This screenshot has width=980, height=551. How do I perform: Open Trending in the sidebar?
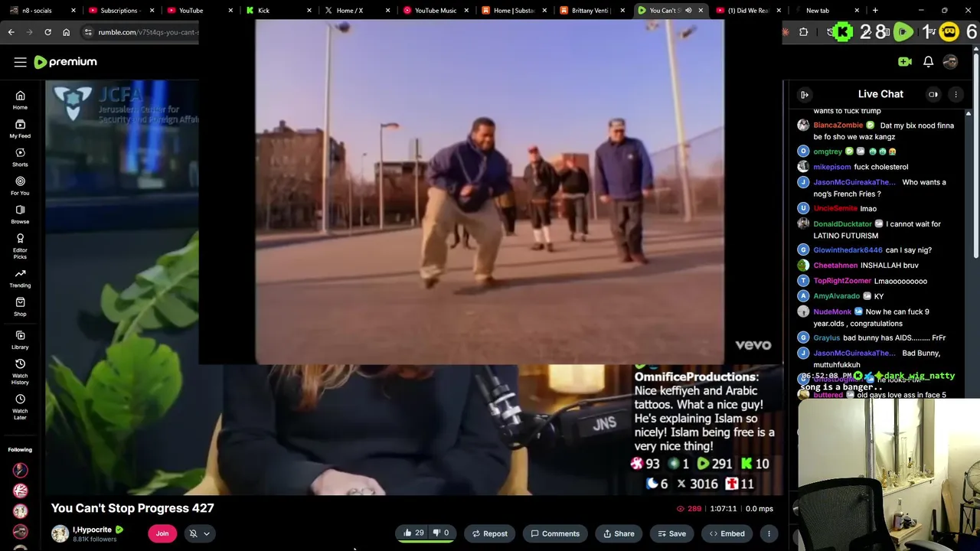click(20, 279)
